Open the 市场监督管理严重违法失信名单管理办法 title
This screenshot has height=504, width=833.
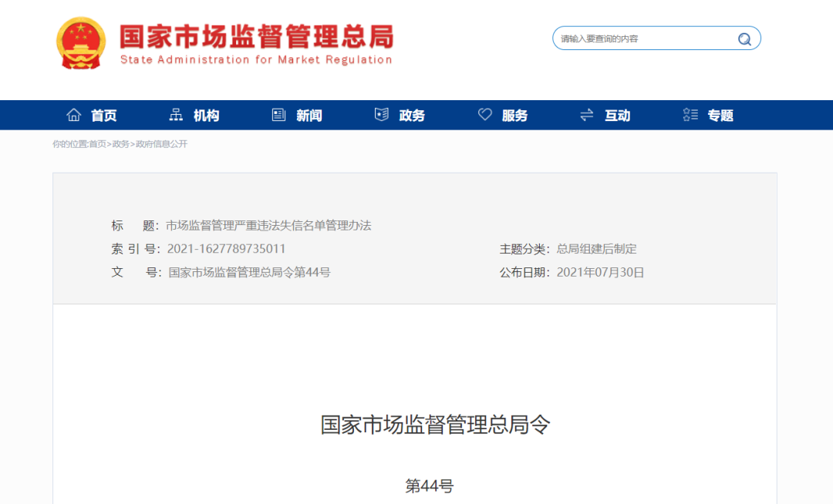coord(268,225)
